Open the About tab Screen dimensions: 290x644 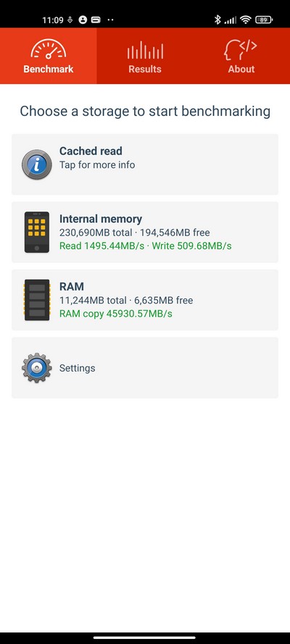pyautogui.click(x=241, y=56)
